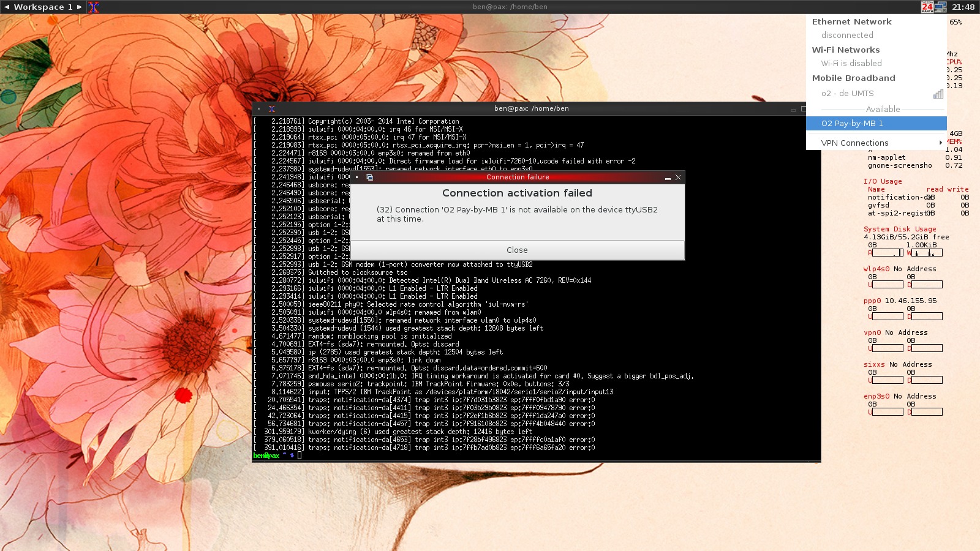The image size is (980, 551).
Task: Minimize the Connection failure dialog
Action: click(x=668, y=178)
